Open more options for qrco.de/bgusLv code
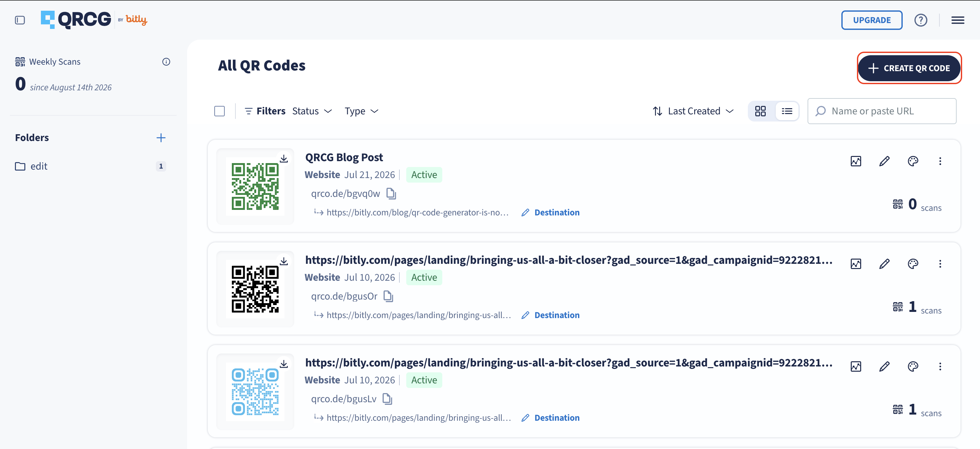Image resolution: width=980 pixels, height=449 pixels. (940, 366)
